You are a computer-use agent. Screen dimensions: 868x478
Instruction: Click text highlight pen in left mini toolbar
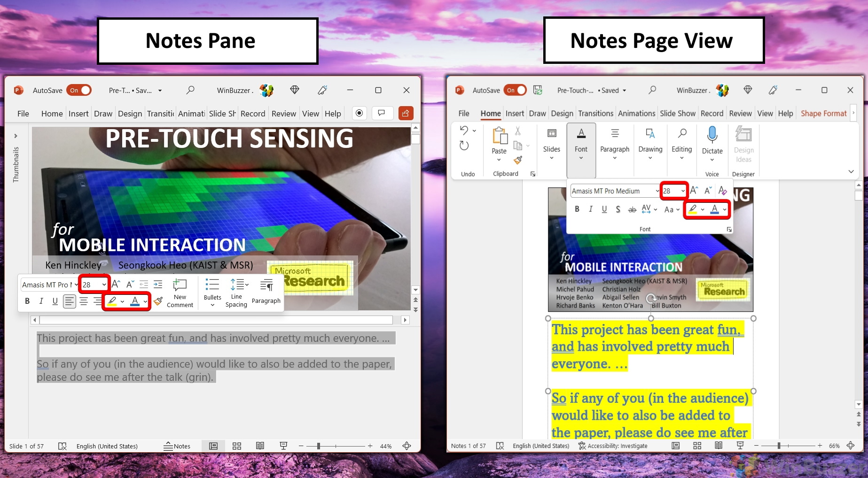tap(112, 301)
